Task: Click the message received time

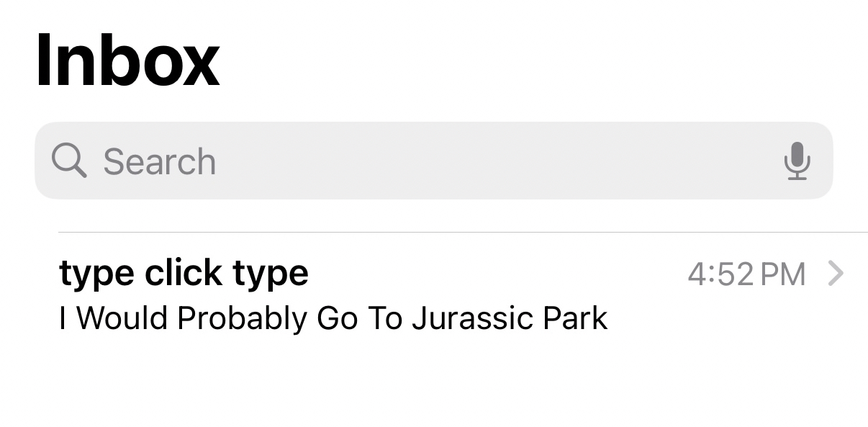Action: pos(746,274)
